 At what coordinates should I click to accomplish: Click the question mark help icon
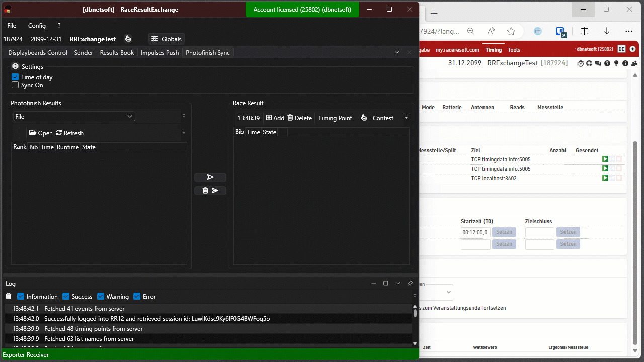[x=607, y=63]
